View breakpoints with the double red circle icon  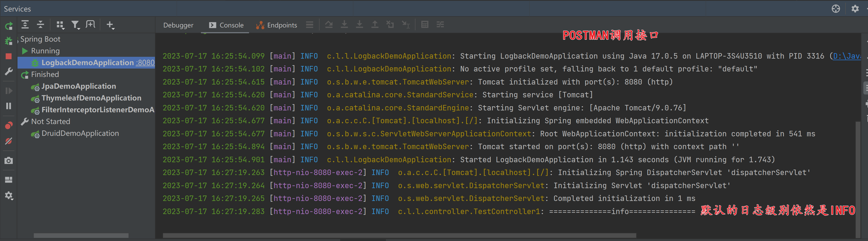(x=9, y=126)
